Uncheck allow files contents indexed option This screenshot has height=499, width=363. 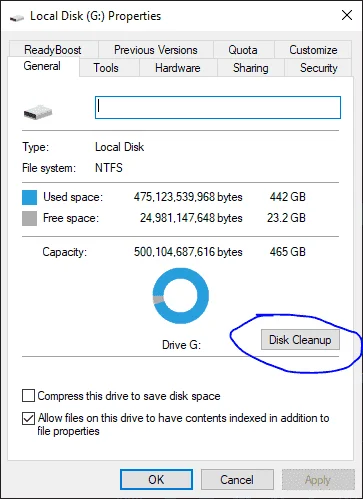[x=28, y=418]
